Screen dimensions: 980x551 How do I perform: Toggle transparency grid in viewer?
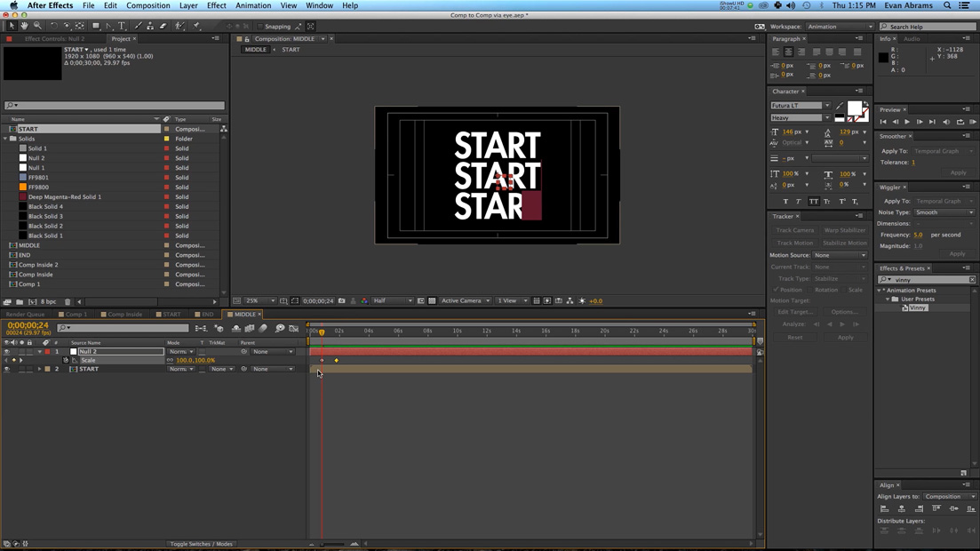tap(432, 301)
